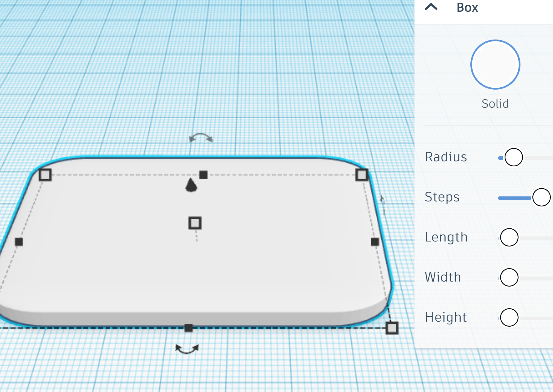Viewport: 553px width, 392px height.
Task: Select the left black midpoint resize handle
Action: click(19, 242)
